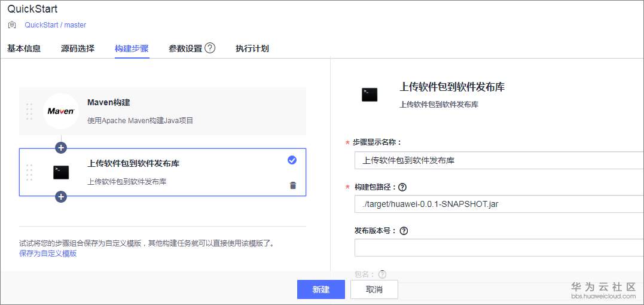Screen dimensions: 644x305
Task: Toggle the blue checkmark on the upload step
Action: 292,160
